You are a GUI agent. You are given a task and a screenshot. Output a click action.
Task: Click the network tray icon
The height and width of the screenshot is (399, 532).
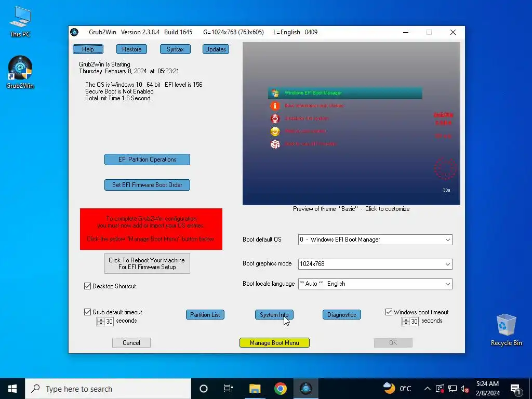453,389
